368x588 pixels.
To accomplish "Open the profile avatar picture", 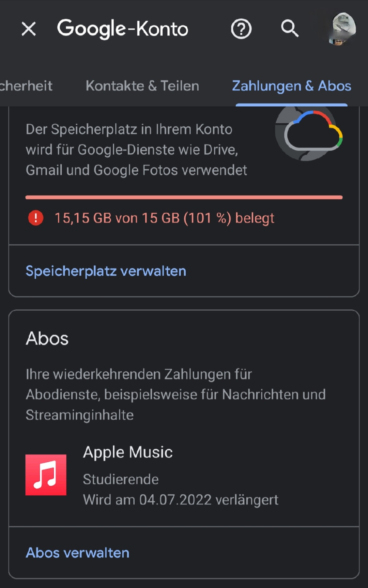I will pyautogui.click(x=343, y=29).
